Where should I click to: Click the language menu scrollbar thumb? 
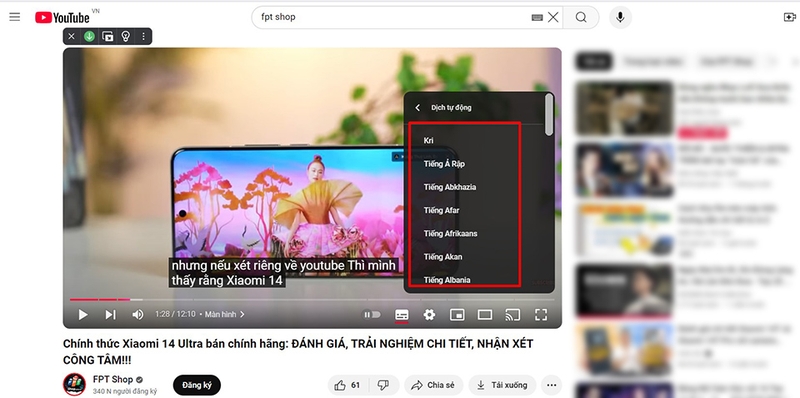549,114
